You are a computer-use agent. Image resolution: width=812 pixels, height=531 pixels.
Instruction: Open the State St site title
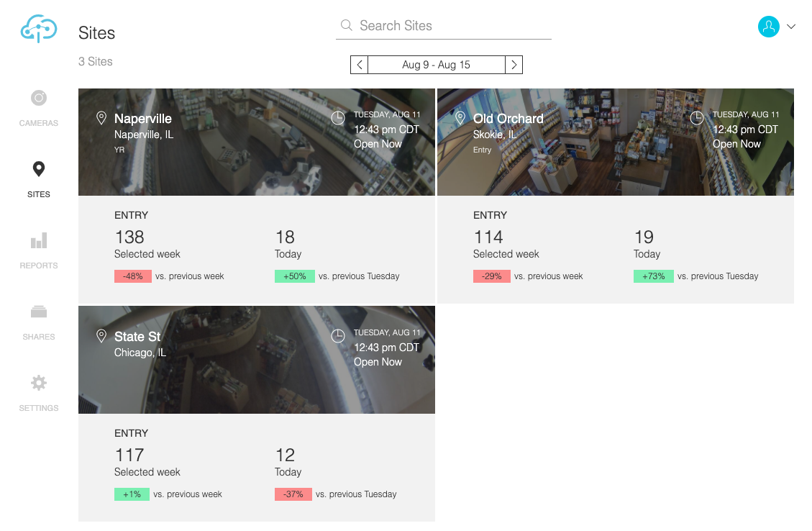(x=137, y=337)
